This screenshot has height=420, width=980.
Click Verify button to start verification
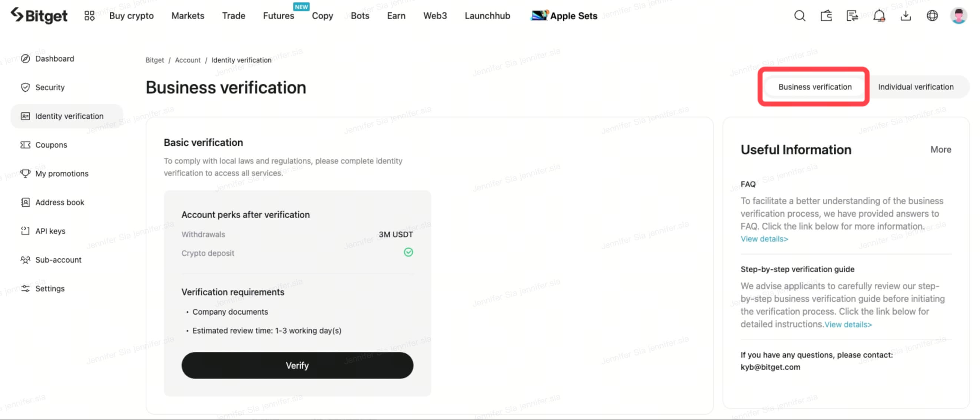click(x=297, y=365)
